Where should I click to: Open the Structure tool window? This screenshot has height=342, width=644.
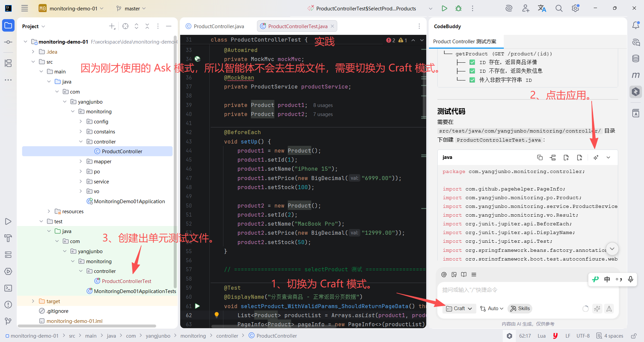(8, 63)
